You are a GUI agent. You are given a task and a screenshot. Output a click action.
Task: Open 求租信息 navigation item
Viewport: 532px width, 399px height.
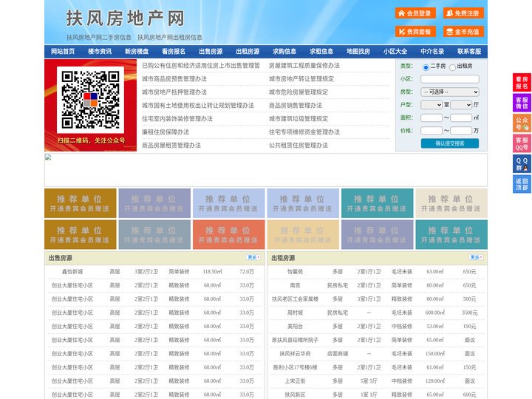tap(321, 52)
